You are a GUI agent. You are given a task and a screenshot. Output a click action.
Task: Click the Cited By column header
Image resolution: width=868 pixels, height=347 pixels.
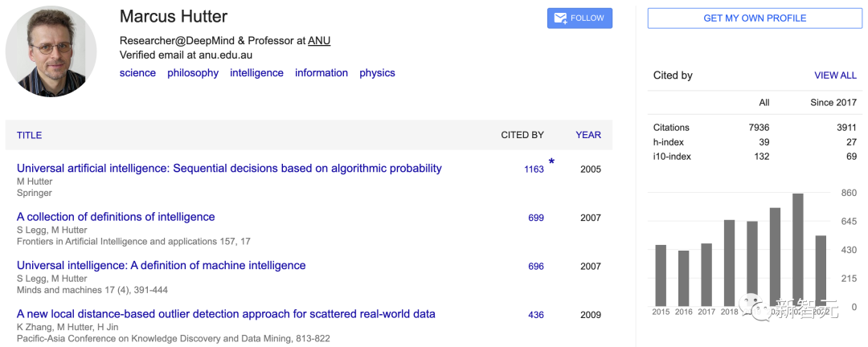(x=522, y=135)
